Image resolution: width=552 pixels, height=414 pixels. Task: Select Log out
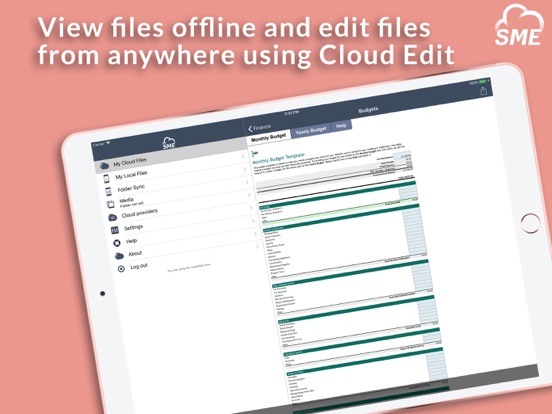(x=139, y=266)
